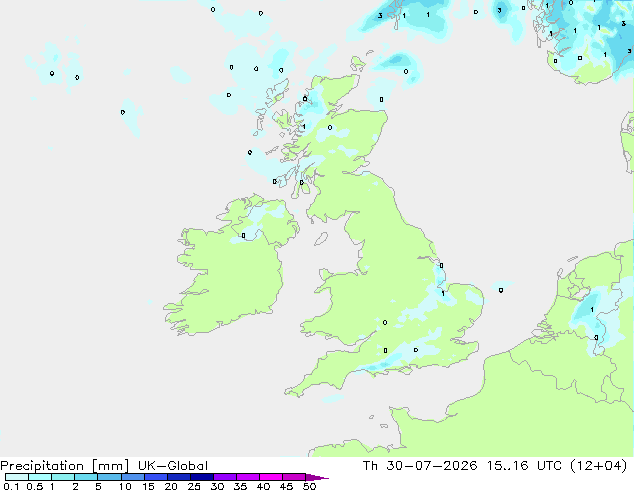The width and height of the screenshot is (634, 490).
Task: Select the 20–25 mm dark blue swatch
Action: pyautogui.click(x=178, y=477)
